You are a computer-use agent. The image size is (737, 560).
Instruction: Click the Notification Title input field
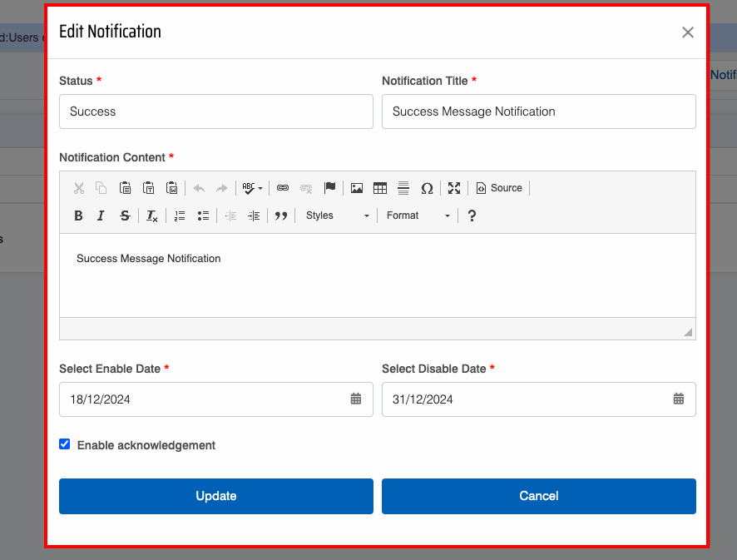click(538, 112)
